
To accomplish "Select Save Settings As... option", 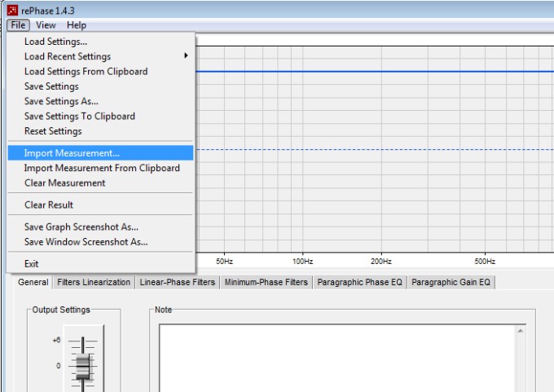I will coord(61,101).
